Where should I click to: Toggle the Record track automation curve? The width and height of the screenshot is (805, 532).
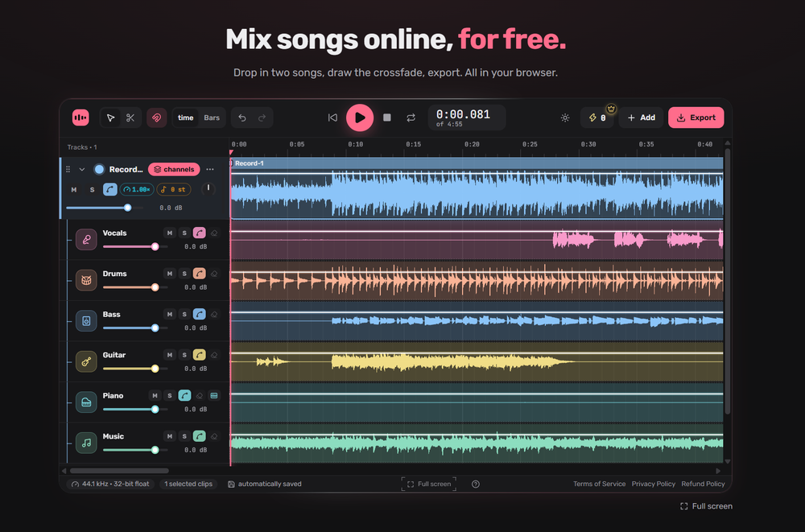(109, 189)
